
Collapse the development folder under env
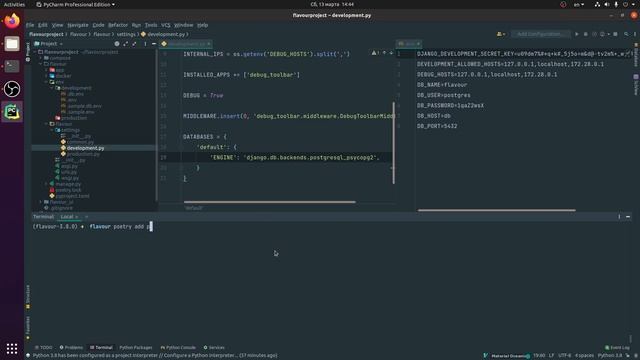(x=53, y=88)
